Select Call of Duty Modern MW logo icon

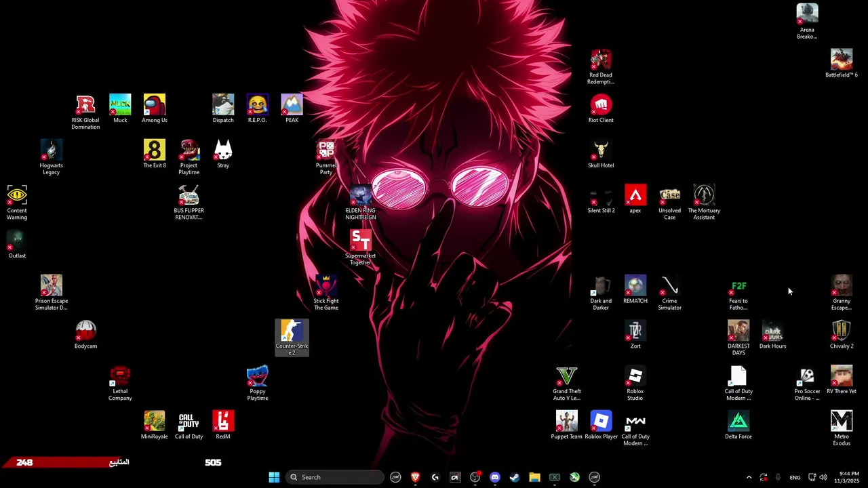point(635,428)
